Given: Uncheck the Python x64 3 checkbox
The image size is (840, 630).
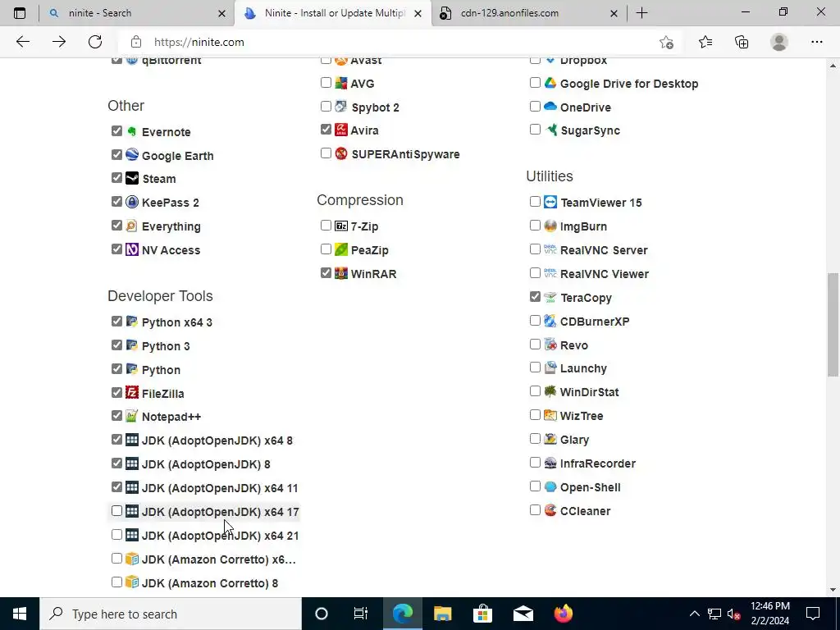Looking at the screenshot, I should click(x=116, y=321).
